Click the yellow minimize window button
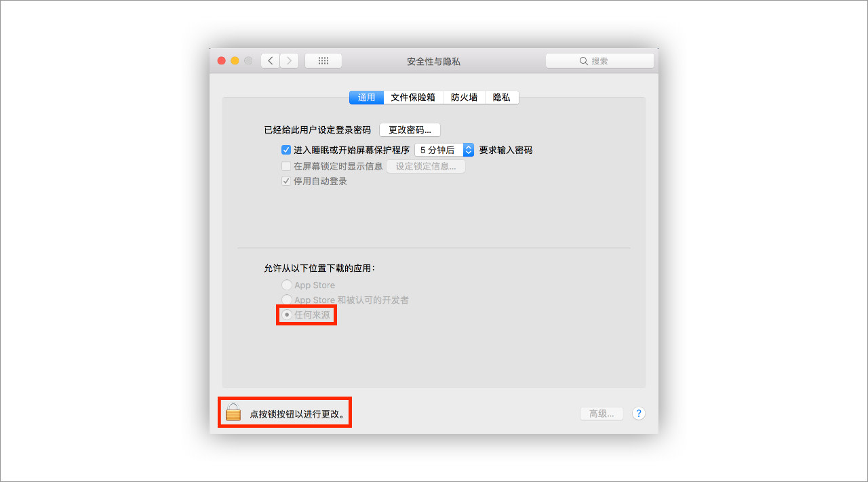 [235, 60]
